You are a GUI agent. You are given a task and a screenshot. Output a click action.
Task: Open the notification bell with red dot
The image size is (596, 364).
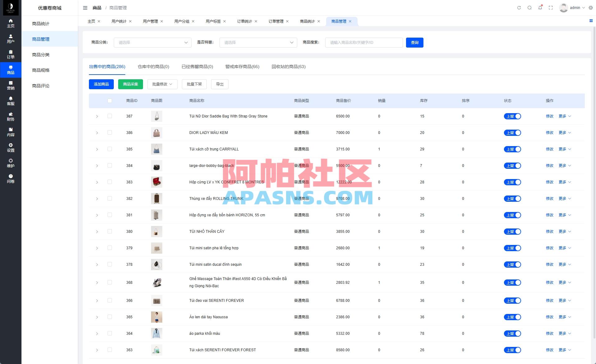coord(540,8)
